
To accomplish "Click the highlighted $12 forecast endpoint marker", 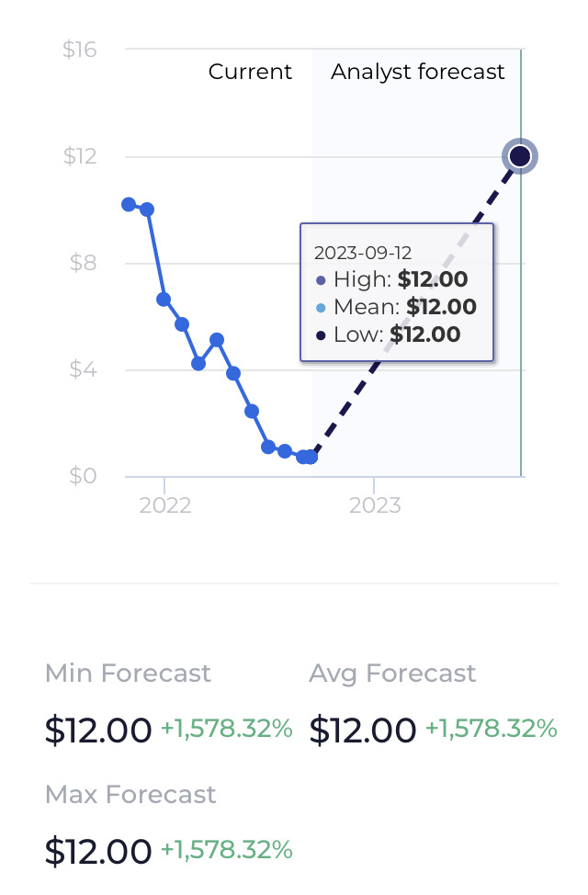I will (x=519, y=156).
